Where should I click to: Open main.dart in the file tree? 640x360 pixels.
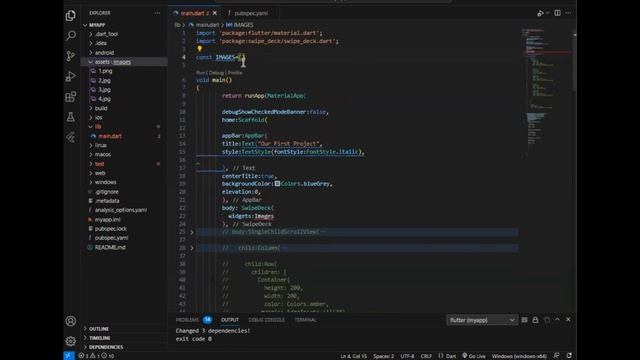click(x=110, y=136)
